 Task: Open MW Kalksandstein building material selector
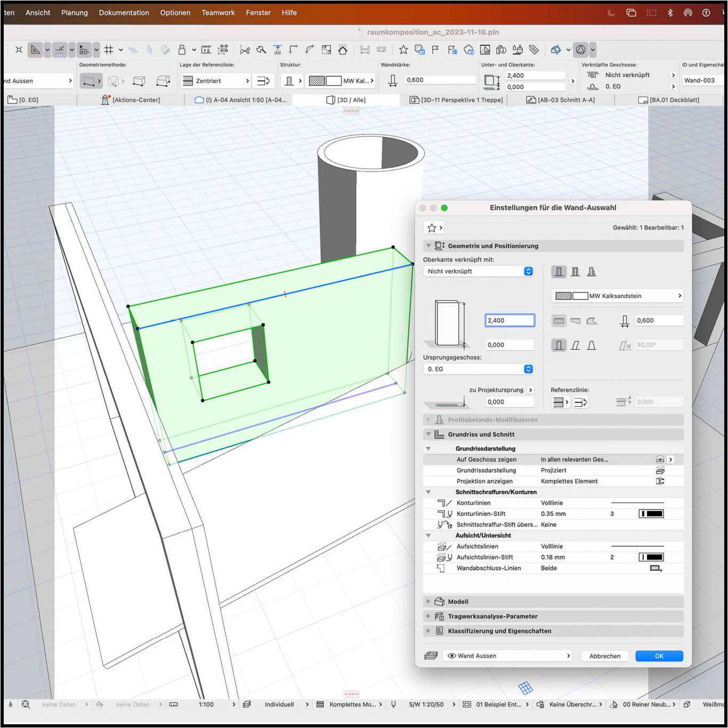click(x=617, y=296)
